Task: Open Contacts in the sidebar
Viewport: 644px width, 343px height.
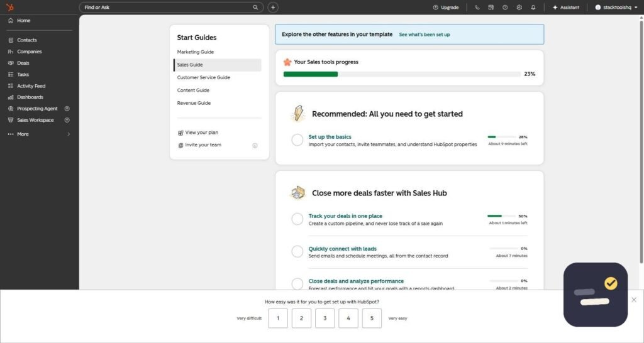Action: pos(26,40)
